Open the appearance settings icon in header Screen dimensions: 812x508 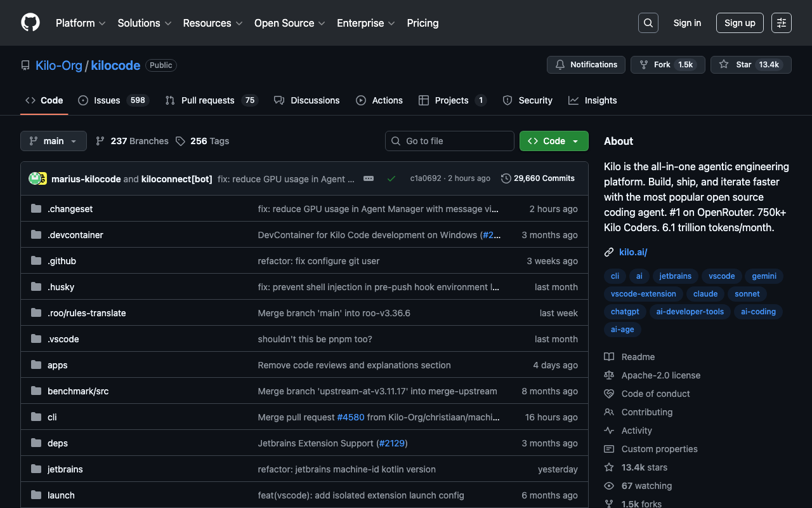tap(781, 23)
